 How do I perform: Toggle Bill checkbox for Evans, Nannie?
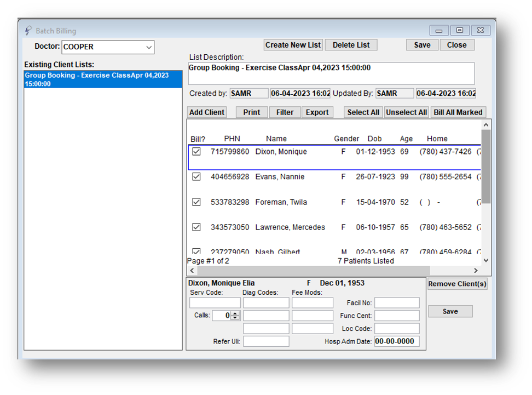tap(196, 177)
